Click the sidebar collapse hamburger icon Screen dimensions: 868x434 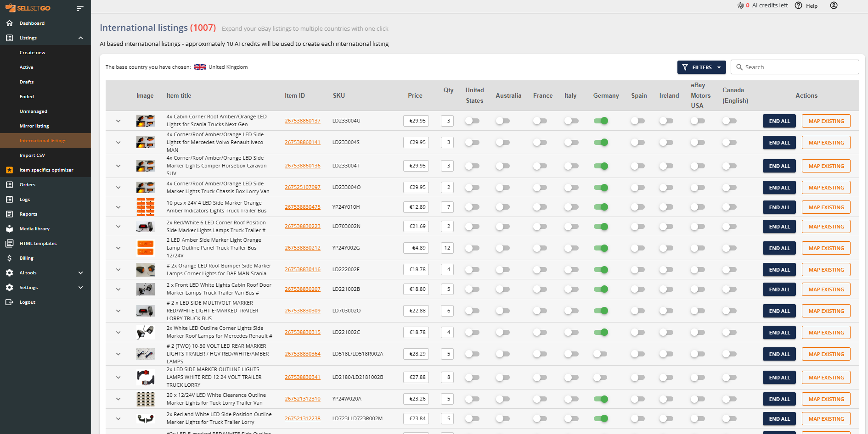[80, 8]
